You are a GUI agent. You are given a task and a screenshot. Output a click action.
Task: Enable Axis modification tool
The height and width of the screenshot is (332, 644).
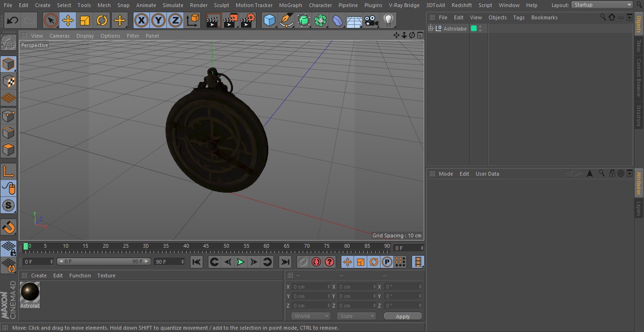tap(8, 171)
